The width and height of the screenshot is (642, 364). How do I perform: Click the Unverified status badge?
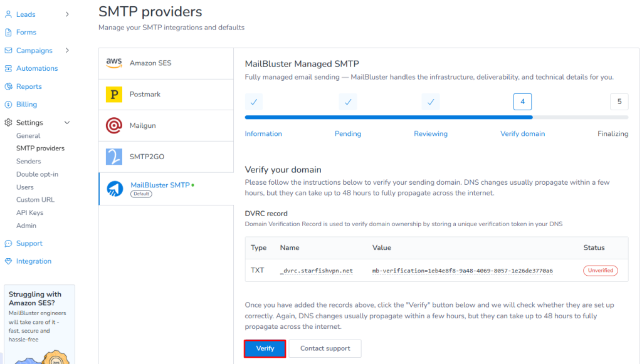600,271
